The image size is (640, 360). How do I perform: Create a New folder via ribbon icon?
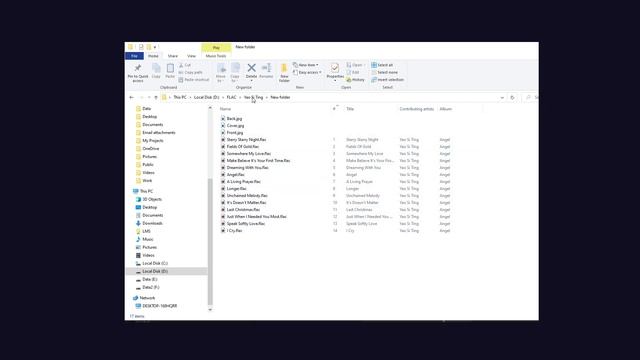click(284, 68)
